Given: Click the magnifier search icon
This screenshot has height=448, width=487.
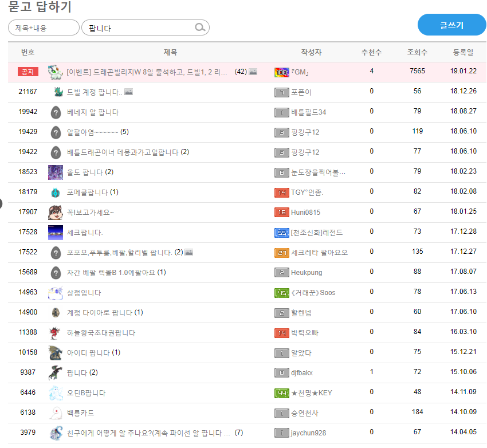Looking at the screenshot, I should point(200,27).
